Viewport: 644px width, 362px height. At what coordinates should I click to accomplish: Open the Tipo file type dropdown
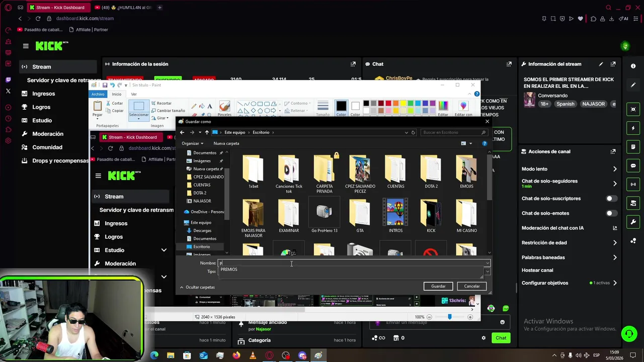tap(487, 271)
